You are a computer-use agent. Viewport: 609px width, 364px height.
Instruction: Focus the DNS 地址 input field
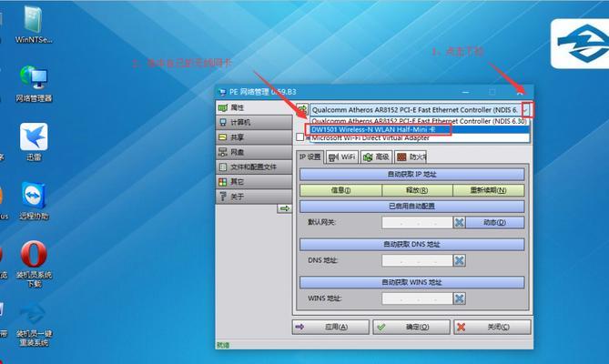pyautogui.click(x=418, y=260)
